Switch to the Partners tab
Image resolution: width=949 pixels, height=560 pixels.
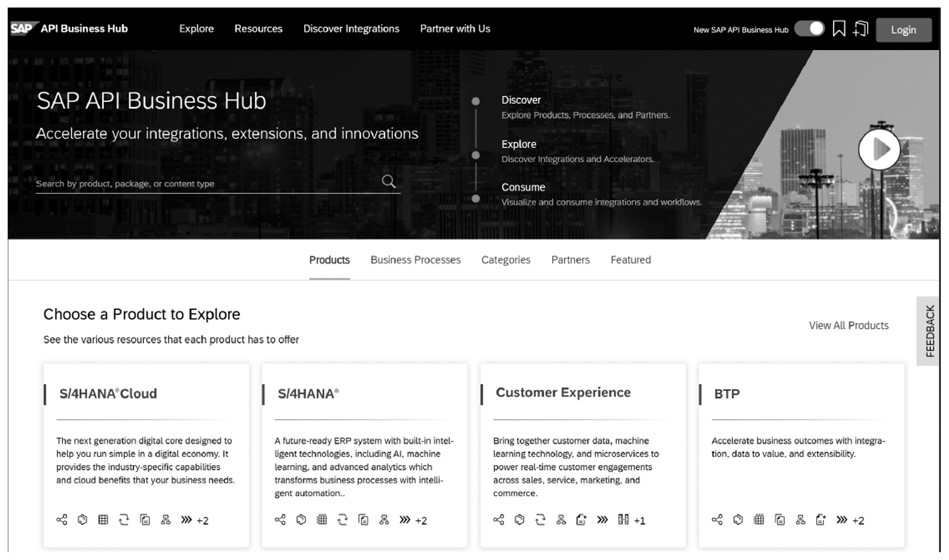click(x=570, y=260)
